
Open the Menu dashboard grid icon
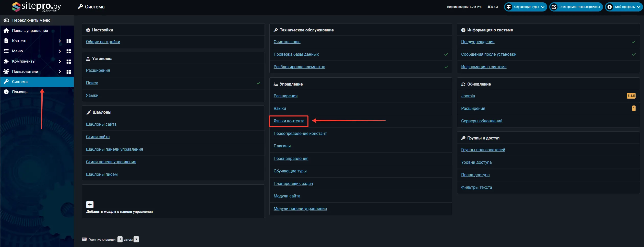[x=68, y=51]
